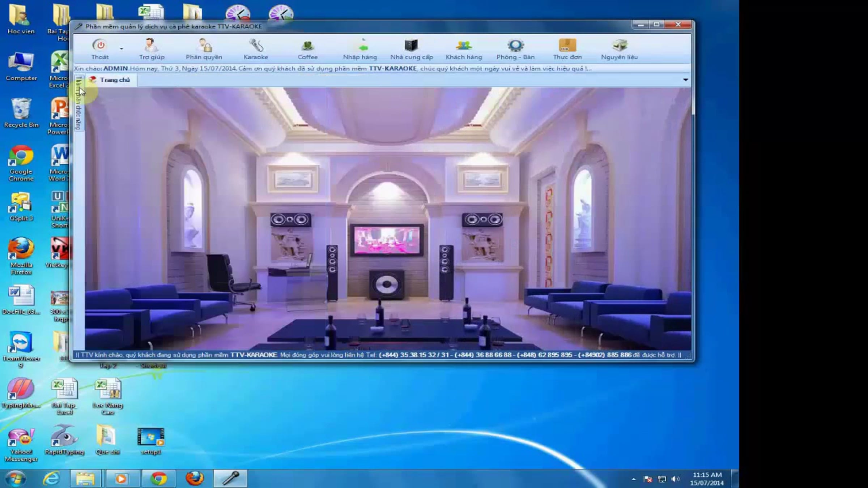Image resolution: width=868 pixels, height=488 pixels.
Task: Open the Trợ giúp help icon
Action: pyautogui.click(x=151, y=46)
